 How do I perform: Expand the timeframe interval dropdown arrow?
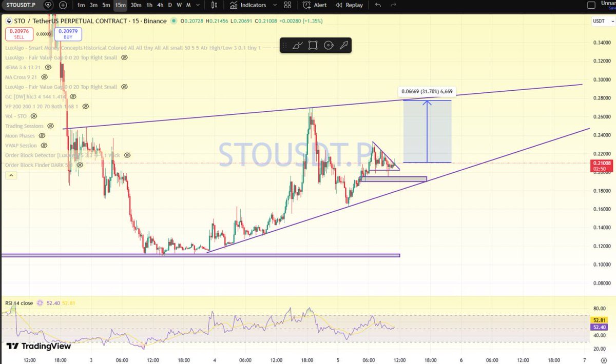(199, 5)
